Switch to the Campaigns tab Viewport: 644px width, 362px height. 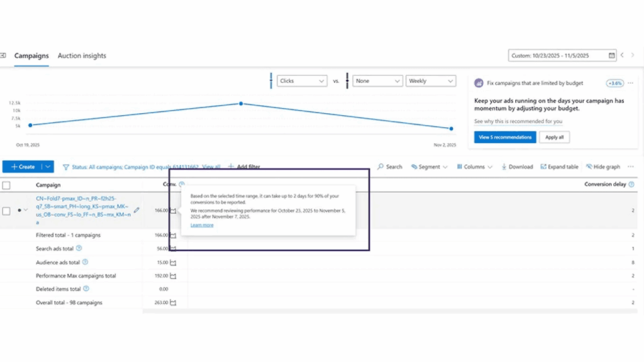[31, 55]
